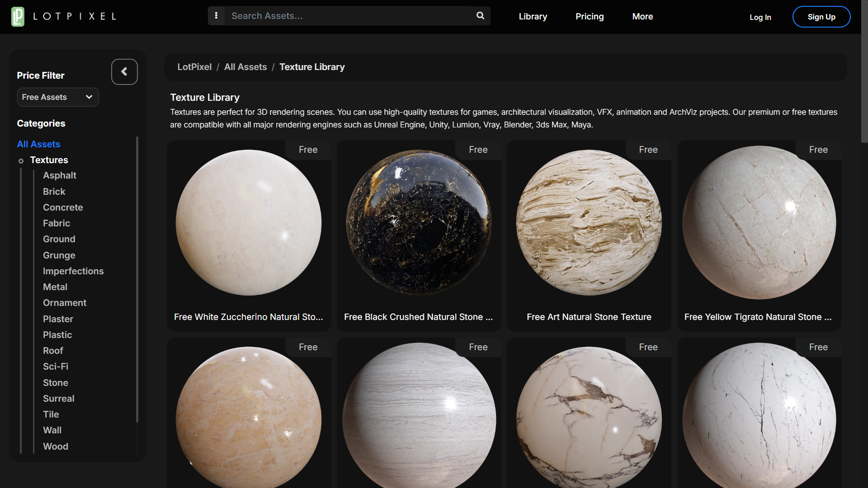This screenshot has width=868, height=488.
Task: Select the Grunge category
Action: pos(59,255)
